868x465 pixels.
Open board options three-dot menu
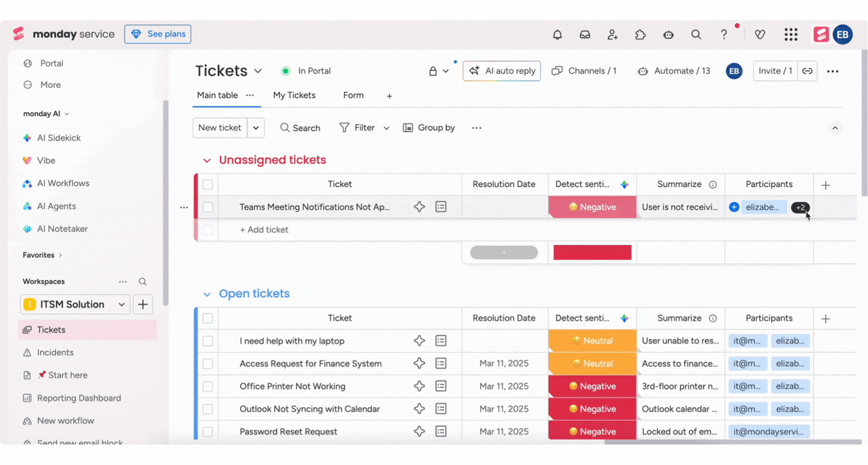point(832,71)
